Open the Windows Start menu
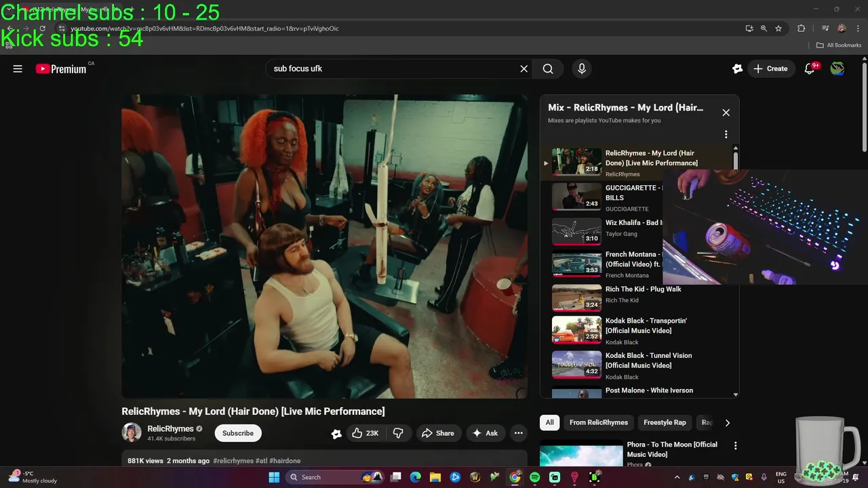 pyautogui.click(x=274, y=477)
